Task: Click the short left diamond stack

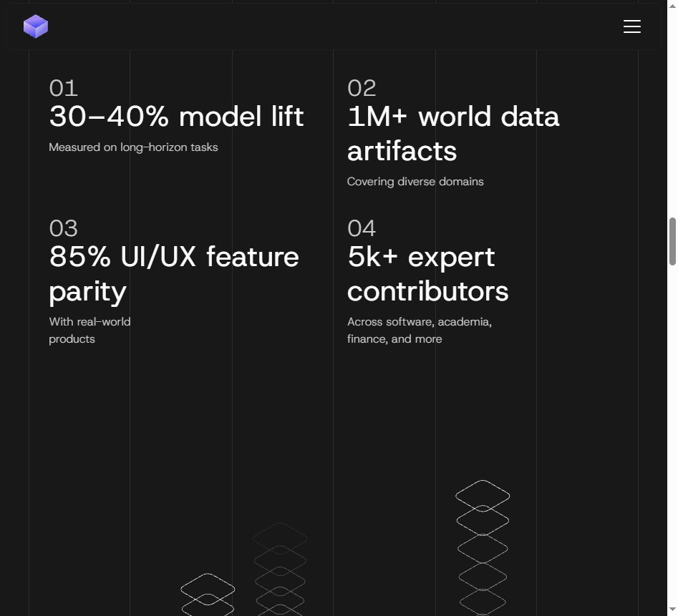Action: click(x=208, y=594)
